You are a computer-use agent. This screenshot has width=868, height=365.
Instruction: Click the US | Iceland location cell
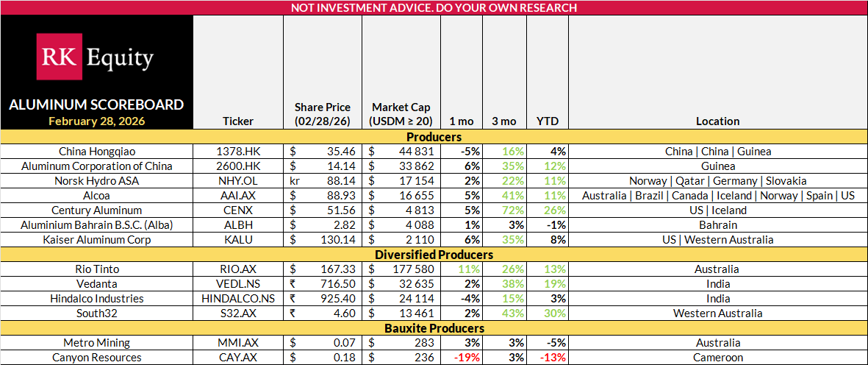(x=717, y=210)
